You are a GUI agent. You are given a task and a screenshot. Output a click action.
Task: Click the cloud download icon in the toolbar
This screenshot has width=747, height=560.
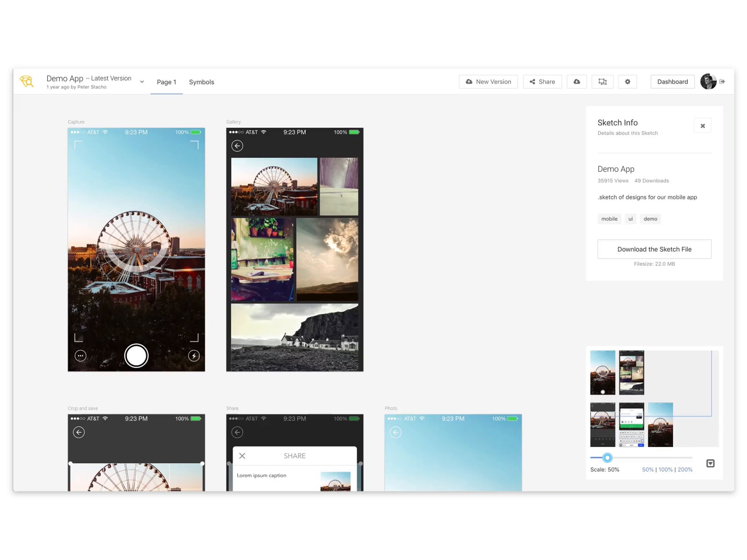(577, 81)
